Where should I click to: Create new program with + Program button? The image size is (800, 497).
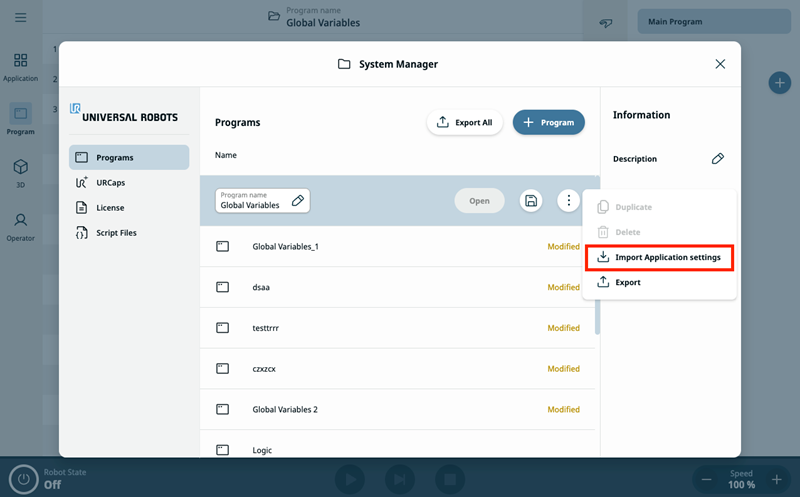(548, 122)
